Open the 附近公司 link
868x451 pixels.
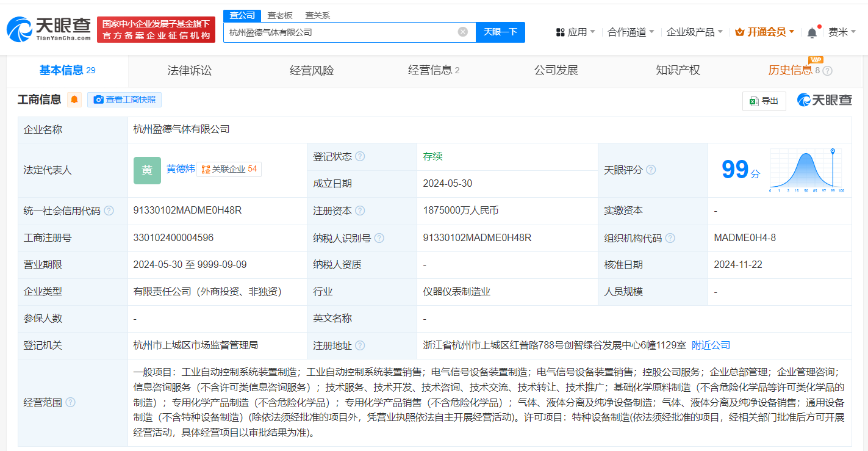coord(711,345)
